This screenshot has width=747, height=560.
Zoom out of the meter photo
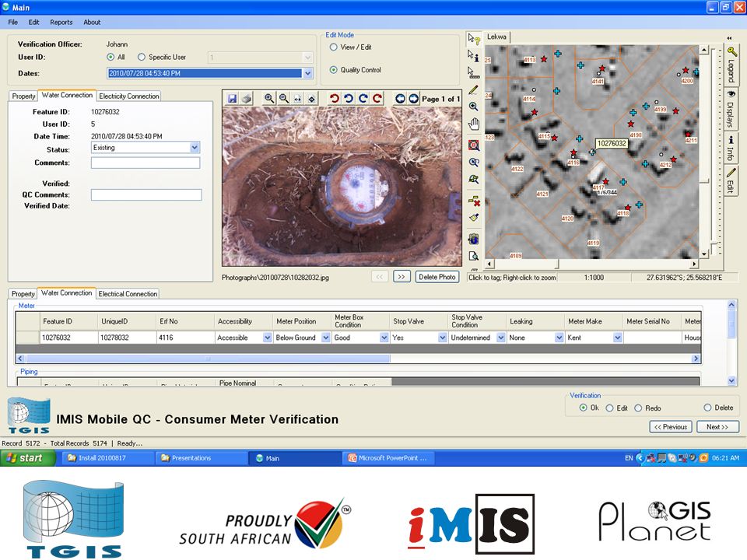pos(284,99)
